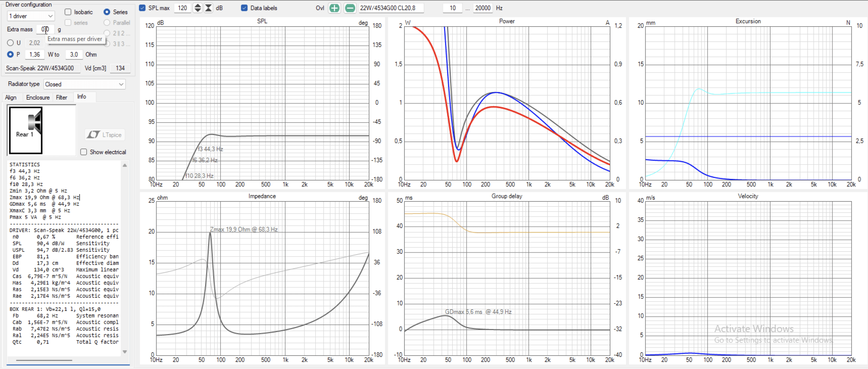Click the upper frequency limit field 20000
The height and width of the screenshot is (369, 868).
[483, 8]
